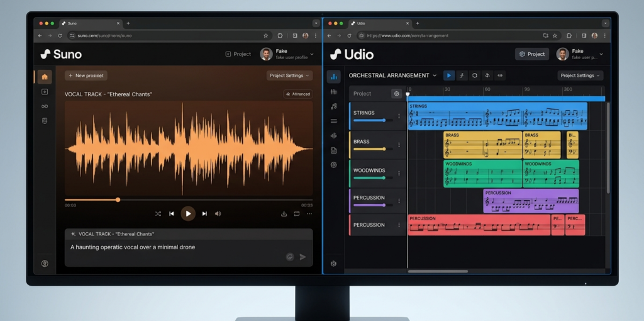
Task: Adjust the purple PERCUSSION track volume slider
Action: pyautogui.click(x=372, y=205)
